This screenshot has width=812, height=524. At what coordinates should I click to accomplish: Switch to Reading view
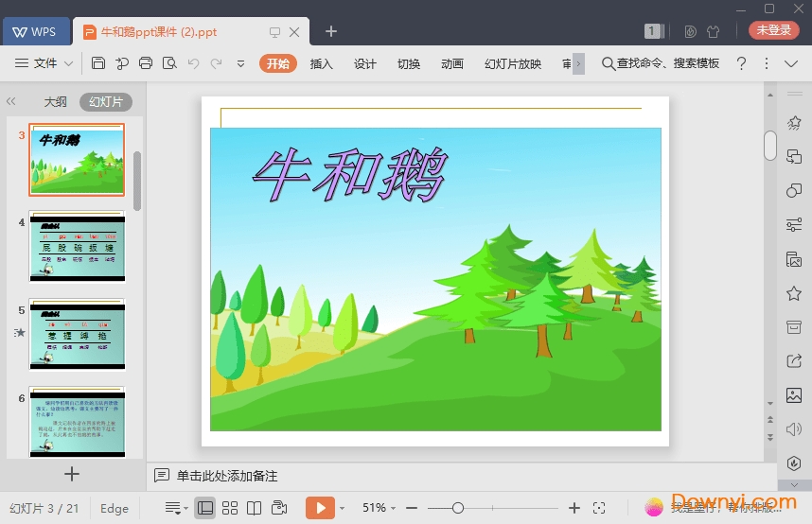(254, 508)
